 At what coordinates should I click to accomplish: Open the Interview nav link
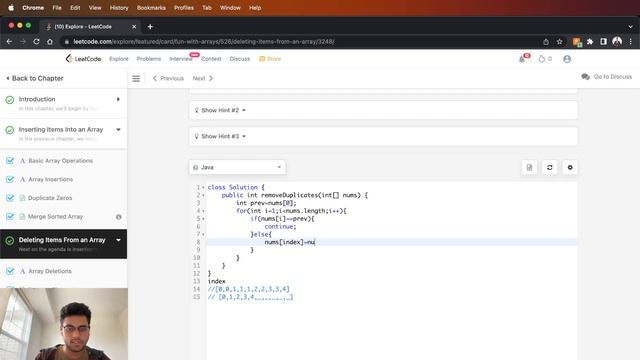click(x=181, y=59)
